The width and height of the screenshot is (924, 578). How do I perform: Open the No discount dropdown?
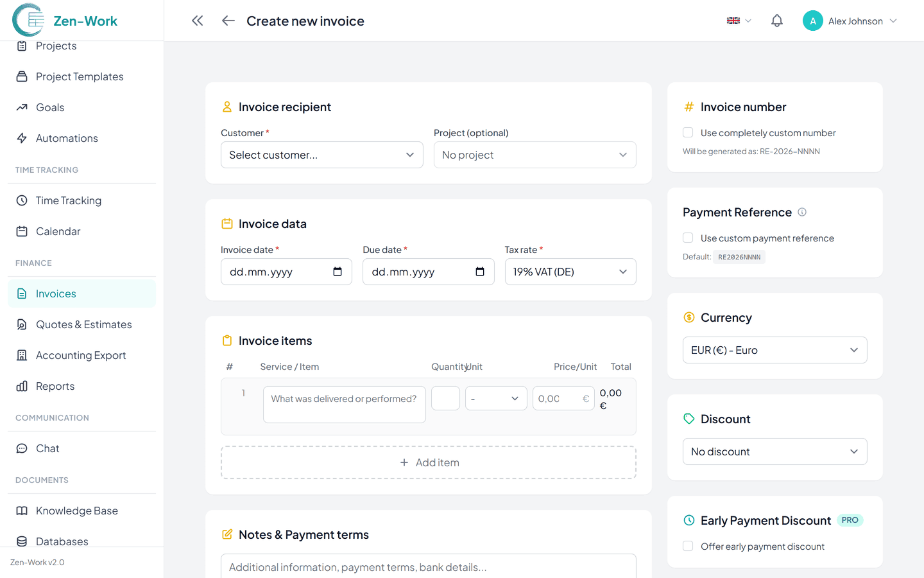point(774,451)
